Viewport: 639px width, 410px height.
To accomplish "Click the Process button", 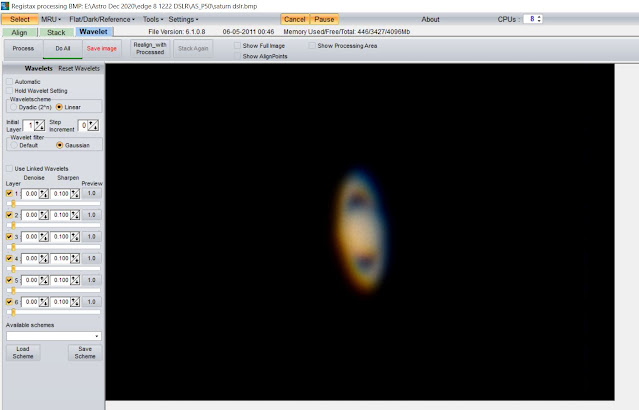I will [x=23, y=48].
